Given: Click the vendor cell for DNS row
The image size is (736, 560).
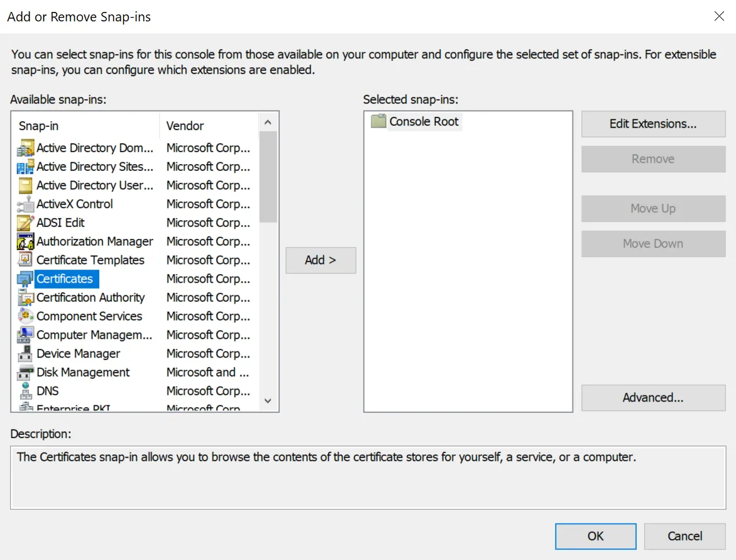Looking at the screenshot, I should coord(209,391).
